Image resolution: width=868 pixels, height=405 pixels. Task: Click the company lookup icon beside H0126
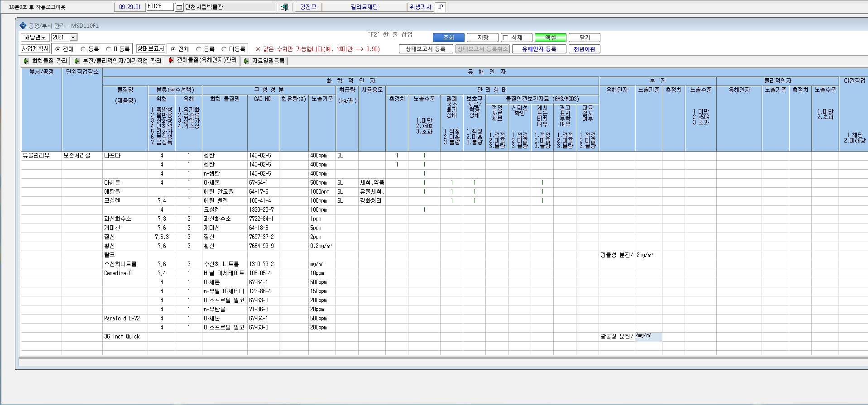(x=179, y=7)
